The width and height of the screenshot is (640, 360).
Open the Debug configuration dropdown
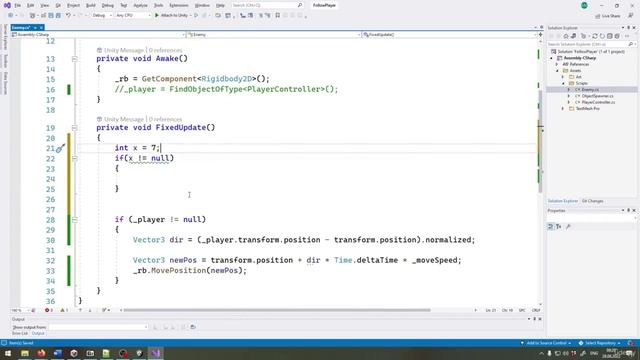(102, 16)
